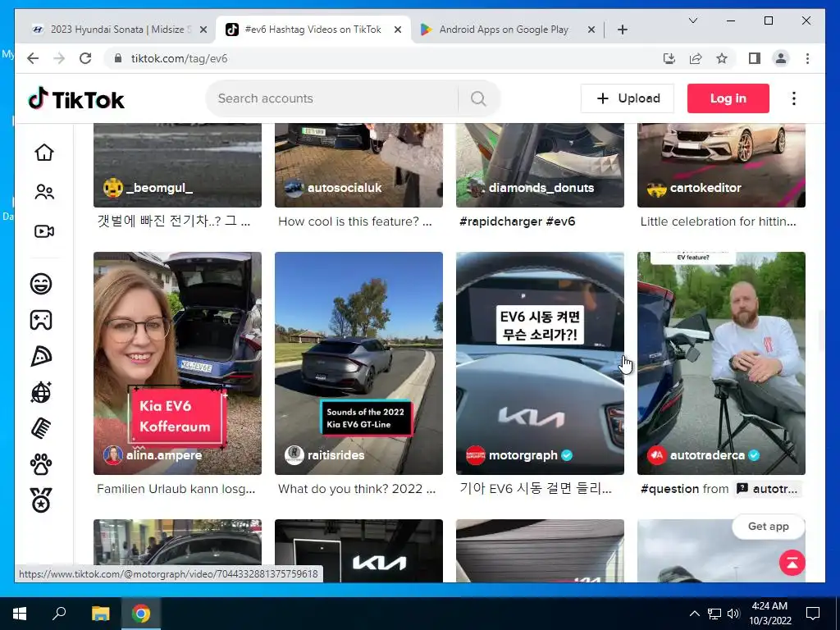The height and width of the screenshot is (630, 840).
Task: Click the install app icon in address bar
Action: (x=669, y=58)
